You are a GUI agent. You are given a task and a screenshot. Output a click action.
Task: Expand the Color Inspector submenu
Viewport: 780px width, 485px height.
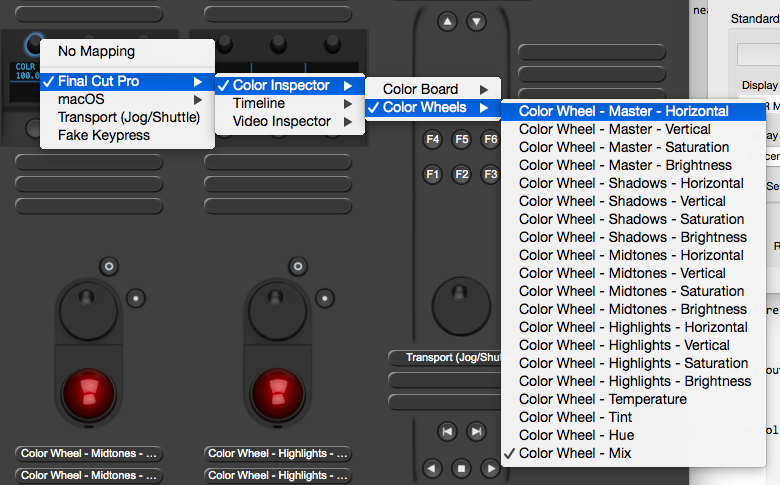pos(290,86)
